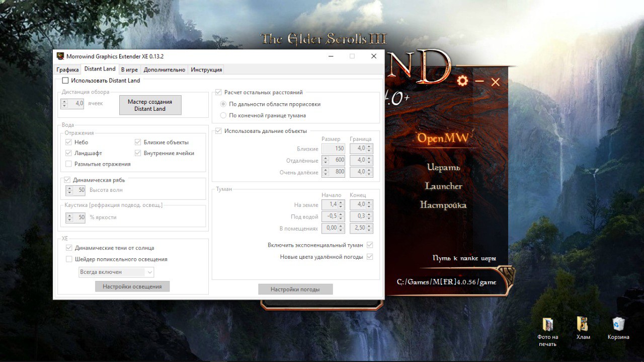Viewport: 644px width, 362px height.
Task: Toggle the Небо reflection checkbox
Action: click(68, 142)
